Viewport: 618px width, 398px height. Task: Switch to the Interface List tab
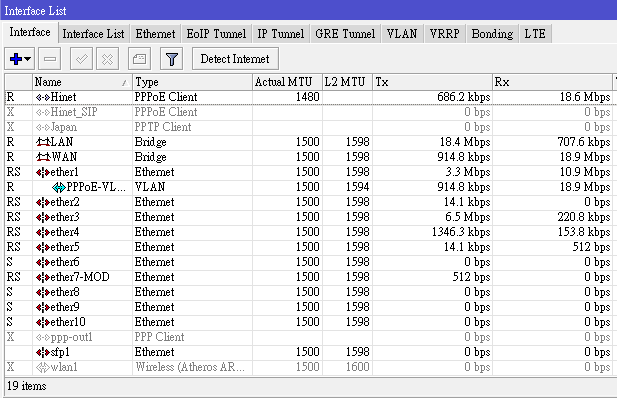(x=93, y=34)
